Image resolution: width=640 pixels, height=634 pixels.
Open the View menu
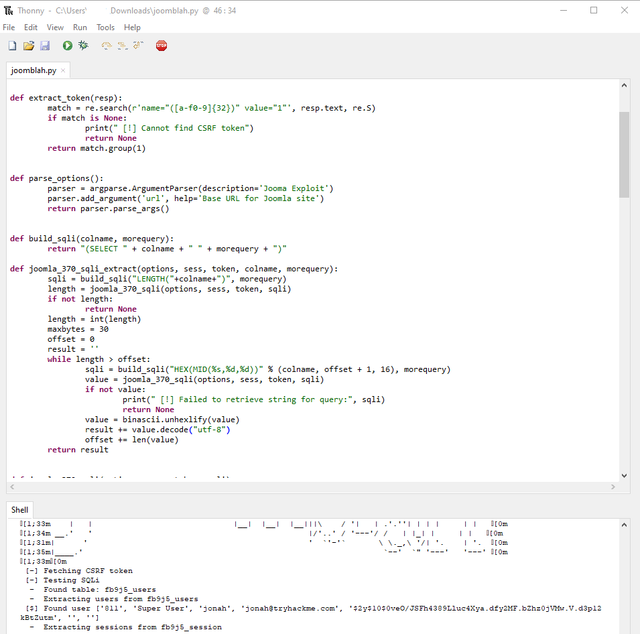(55, 27)
